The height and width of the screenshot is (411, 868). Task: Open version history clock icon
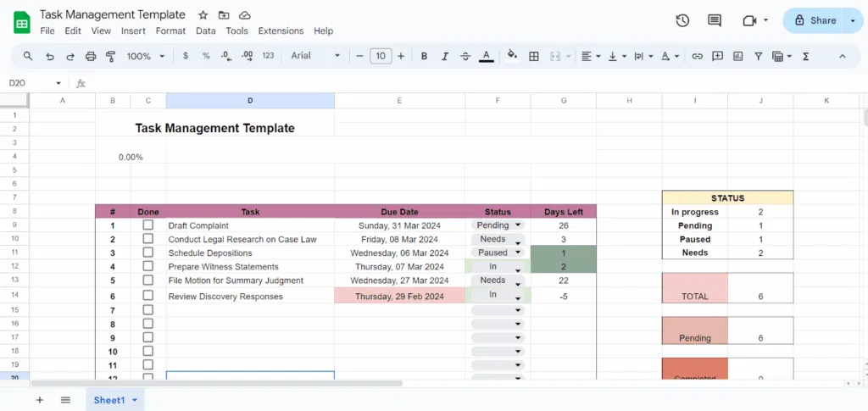click(682, 20)
